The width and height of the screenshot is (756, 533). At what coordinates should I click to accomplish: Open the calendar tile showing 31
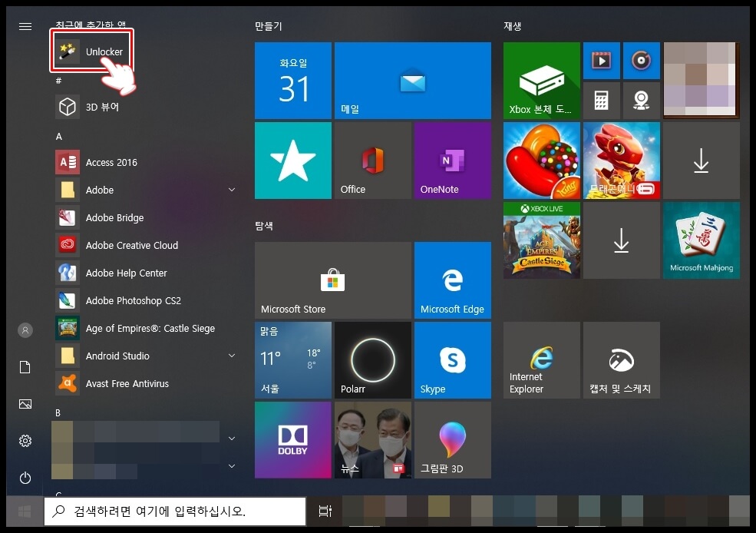click(293, 81)
